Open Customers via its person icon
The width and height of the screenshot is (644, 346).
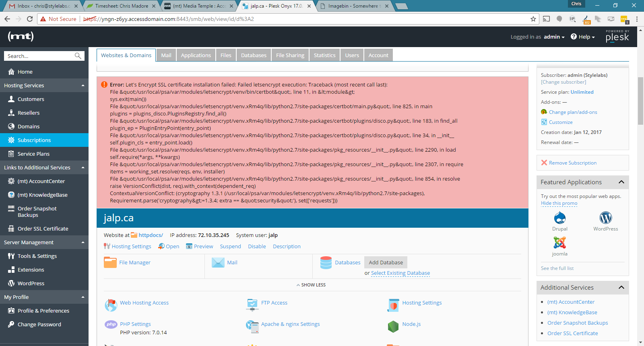(11, 99)
